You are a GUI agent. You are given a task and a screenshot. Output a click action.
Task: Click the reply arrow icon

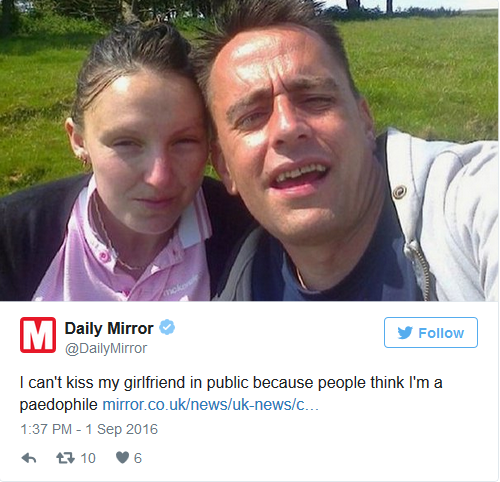pos(29,459)
